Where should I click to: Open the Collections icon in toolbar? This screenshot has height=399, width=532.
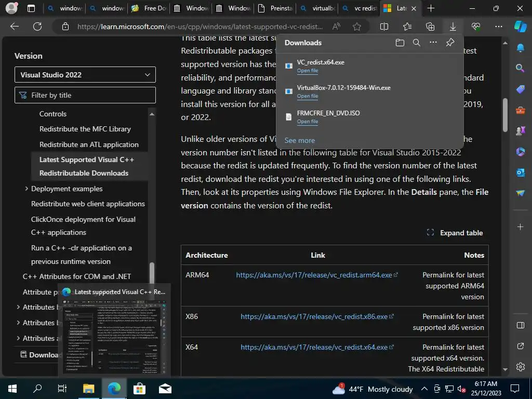click(x=430, y=26)
